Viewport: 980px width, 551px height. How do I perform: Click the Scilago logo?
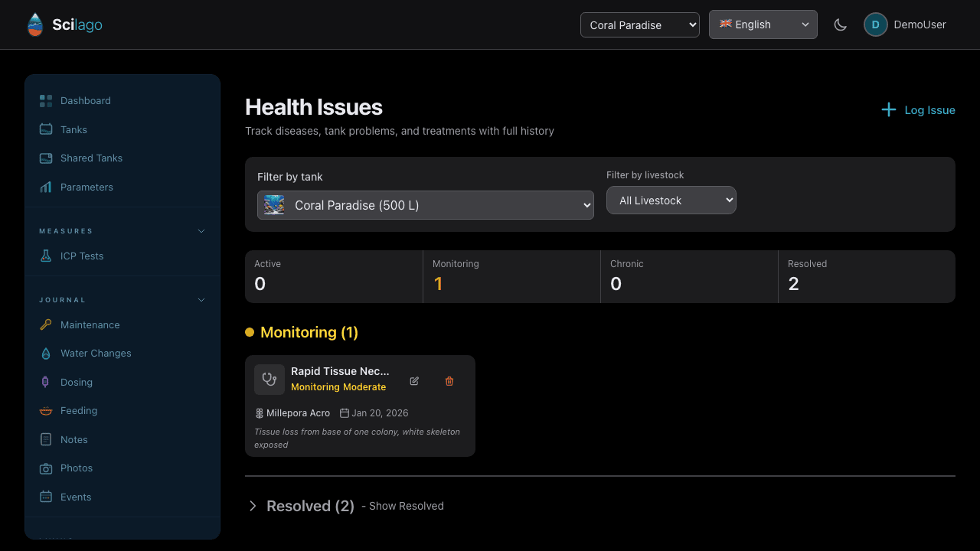pos(64,24)
